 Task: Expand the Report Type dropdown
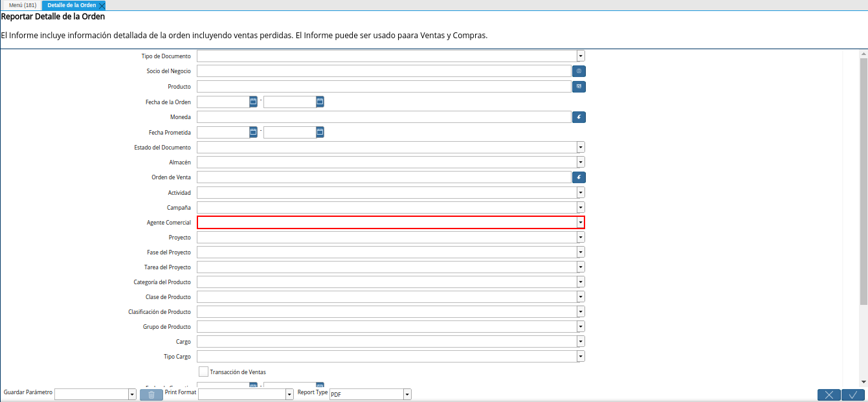tap(407, 394)
